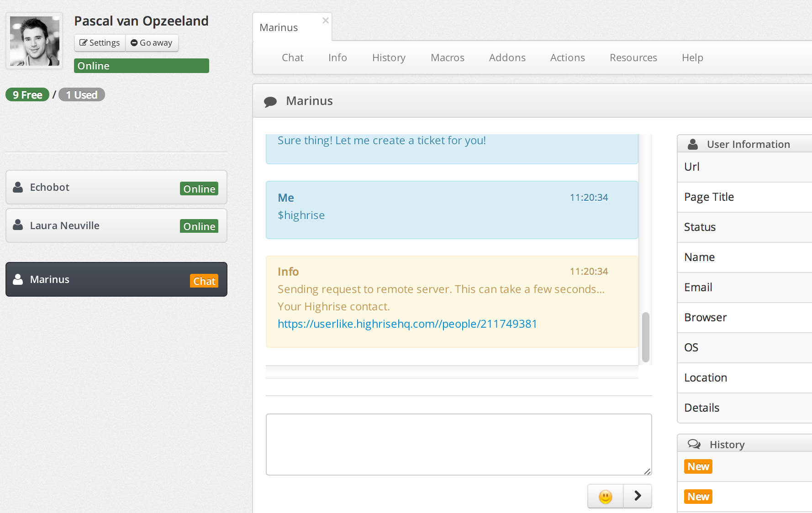
Task: Open the Info menu
Action: 337,58
